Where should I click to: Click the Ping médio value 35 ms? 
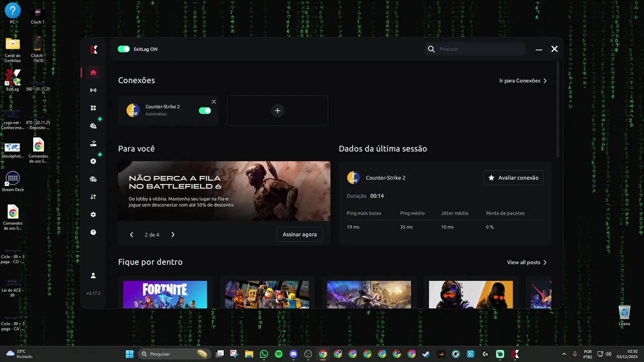pyautogui.click(x=406, y=227)
